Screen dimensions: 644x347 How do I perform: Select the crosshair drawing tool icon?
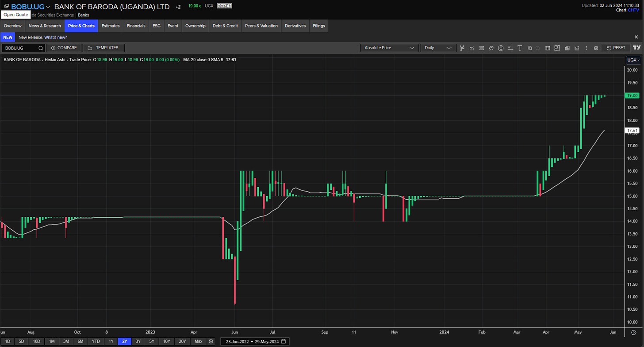pos(510,48)
